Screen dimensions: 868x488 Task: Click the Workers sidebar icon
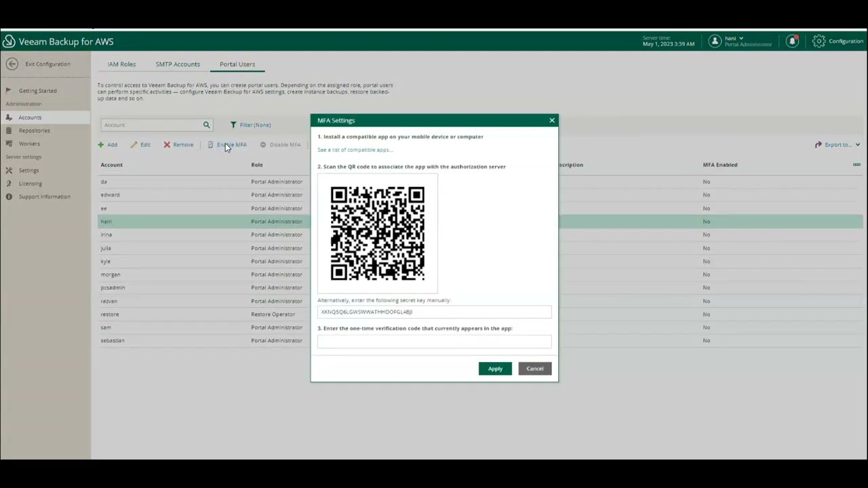pos(9,144)
